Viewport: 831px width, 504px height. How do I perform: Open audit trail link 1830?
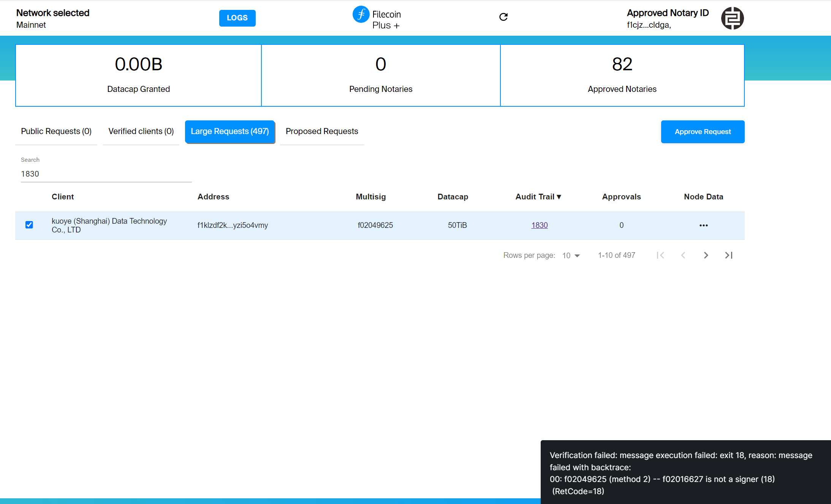(x=539, y=225)
